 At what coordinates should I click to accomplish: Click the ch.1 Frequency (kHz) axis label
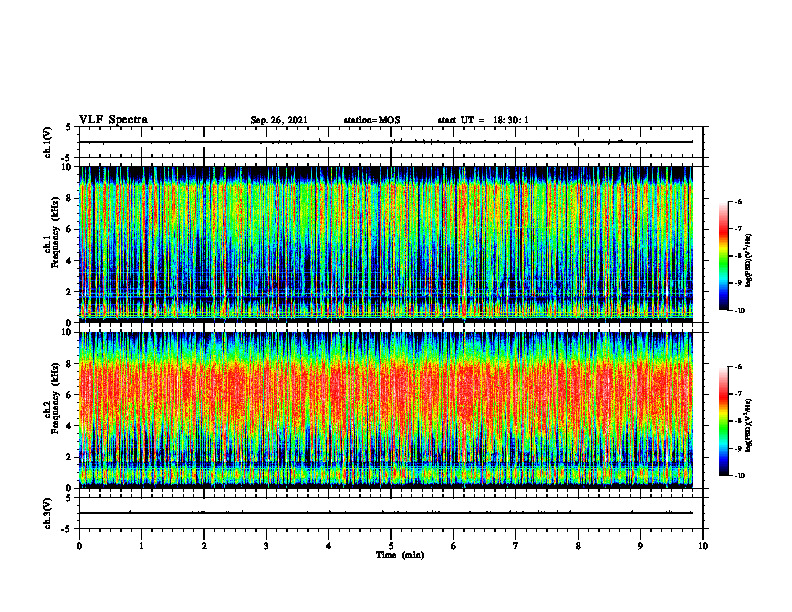[51, 232]
